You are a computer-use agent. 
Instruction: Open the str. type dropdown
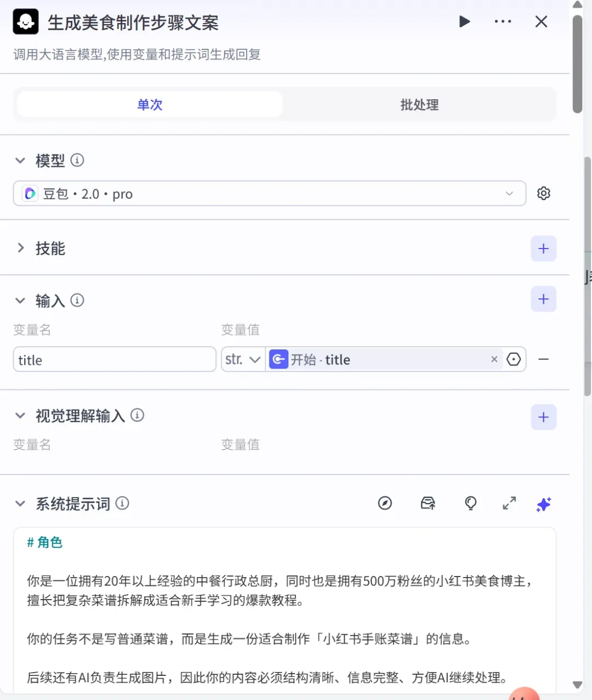coord(243,359)
